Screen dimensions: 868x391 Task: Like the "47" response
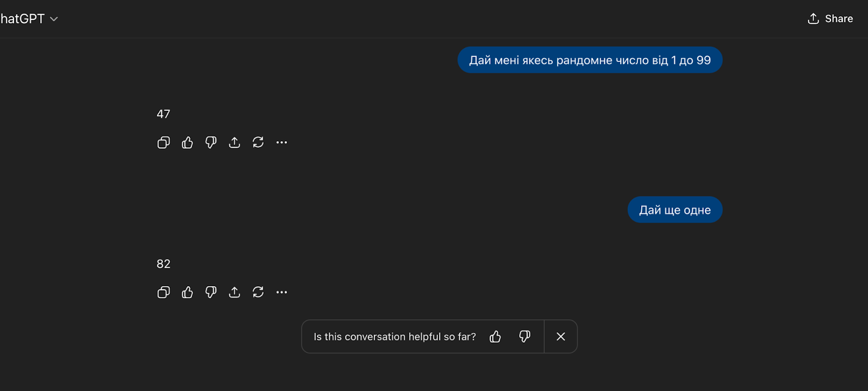pos(187,143)
